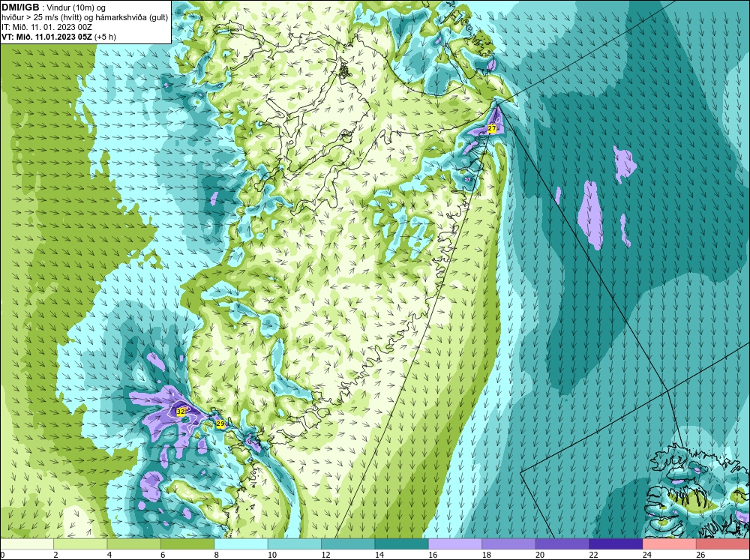The image size is (750, 560).
Task: Click the '(+5 h)' forecast offset text
Action: point(105,37)
